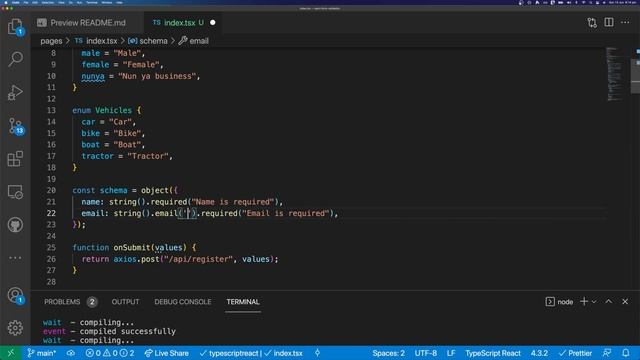The image size is (640, 360).
Task: Click typescriptreact | index.tsx status item
Action: click(x=251, y=353)
